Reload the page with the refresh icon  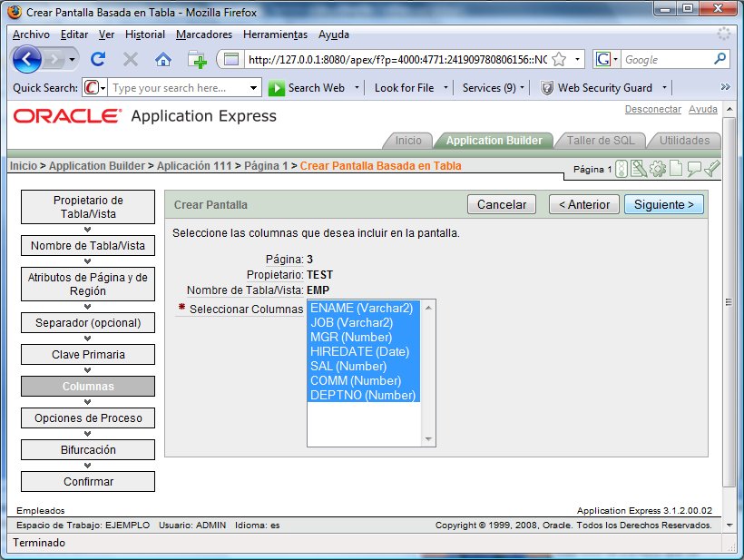[98, 59]
